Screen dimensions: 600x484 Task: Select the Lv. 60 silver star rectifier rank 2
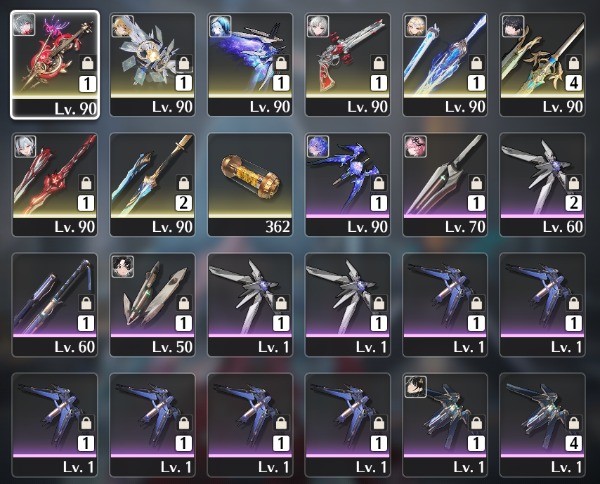tap(542, 184)
